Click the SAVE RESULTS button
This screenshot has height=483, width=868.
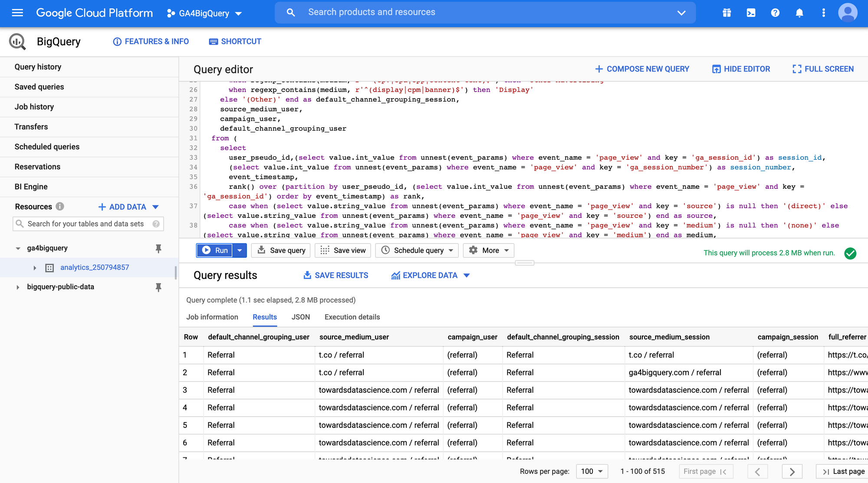[335, 276]
